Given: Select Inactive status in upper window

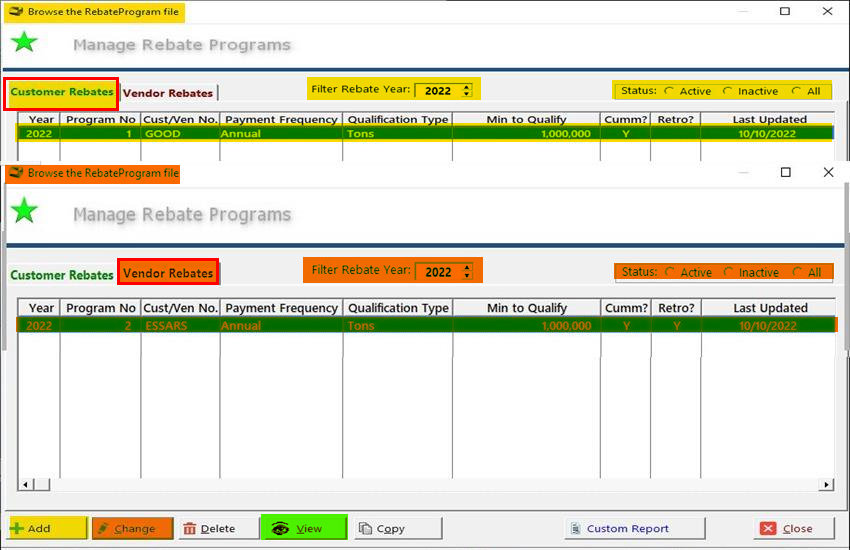Looking at the screenshot, I should click(727, 91).
